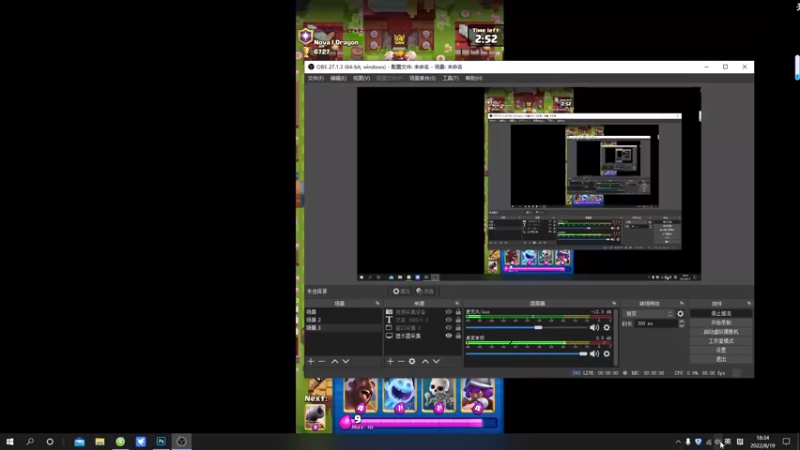800x450 pixels.
Task: Toggle visibility of window capture source
Action: [x=449, y=328]
